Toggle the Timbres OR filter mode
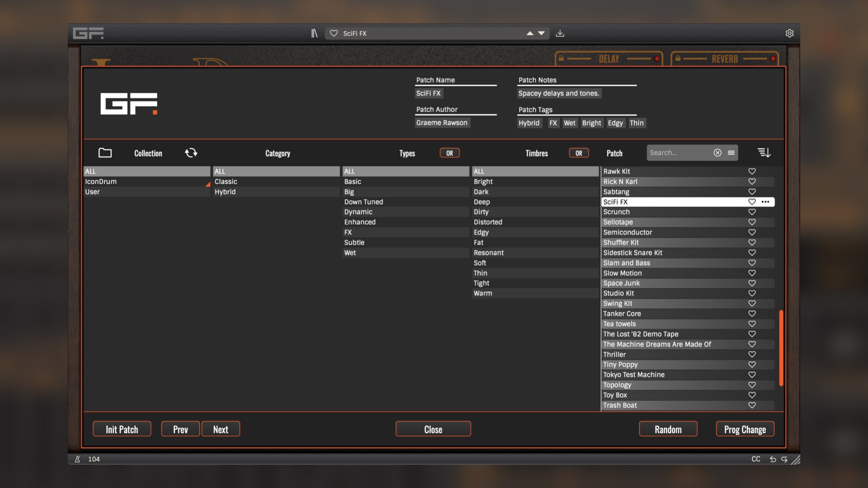868x488 pixels. tap(579, 153)
